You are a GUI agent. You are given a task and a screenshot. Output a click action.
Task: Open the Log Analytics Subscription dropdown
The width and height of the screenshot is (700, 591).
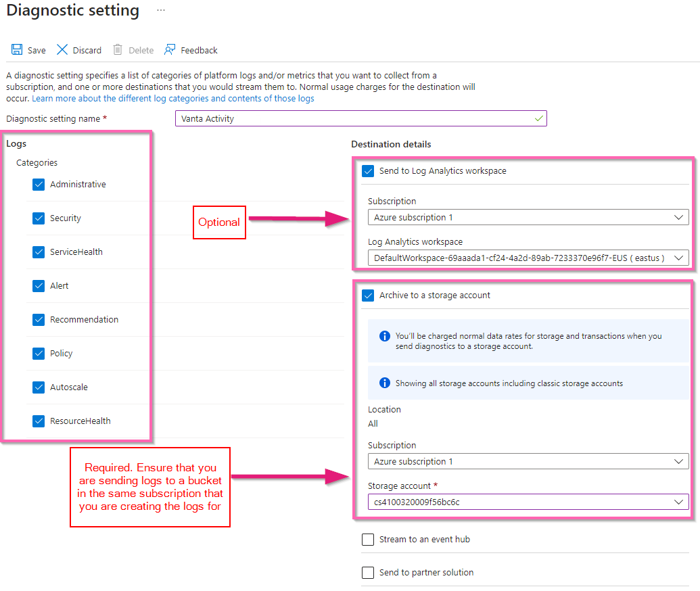(528, 217)
